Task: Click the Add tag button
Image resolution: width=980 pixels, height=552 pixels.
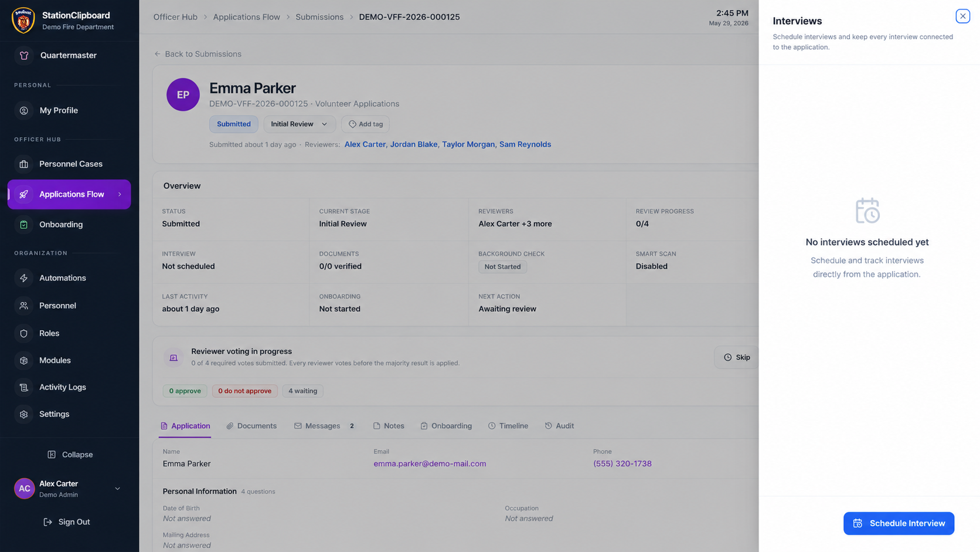Action: [x=366, y=124]
